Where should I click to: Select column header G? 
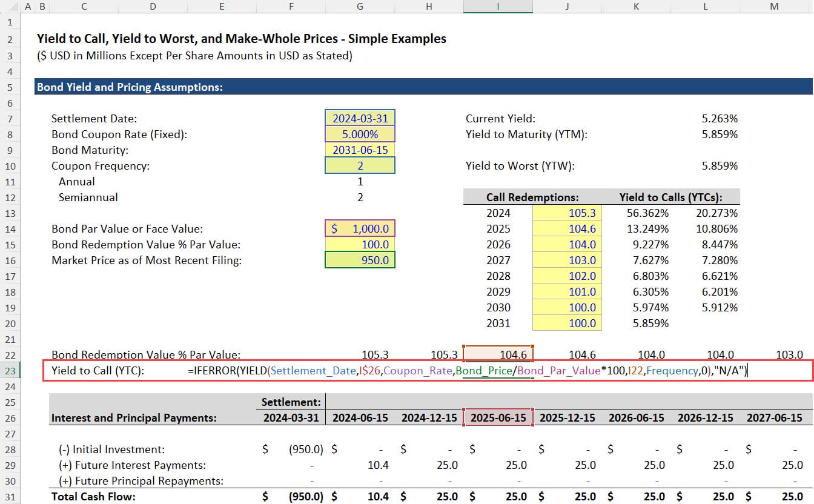click(360, 6)
